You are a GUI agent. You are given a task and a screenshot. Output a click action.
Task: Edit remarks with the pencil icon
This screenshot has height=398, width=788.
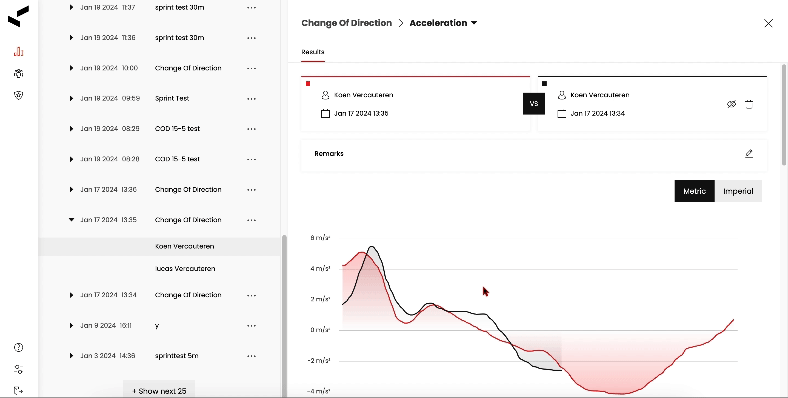point(749,154)
